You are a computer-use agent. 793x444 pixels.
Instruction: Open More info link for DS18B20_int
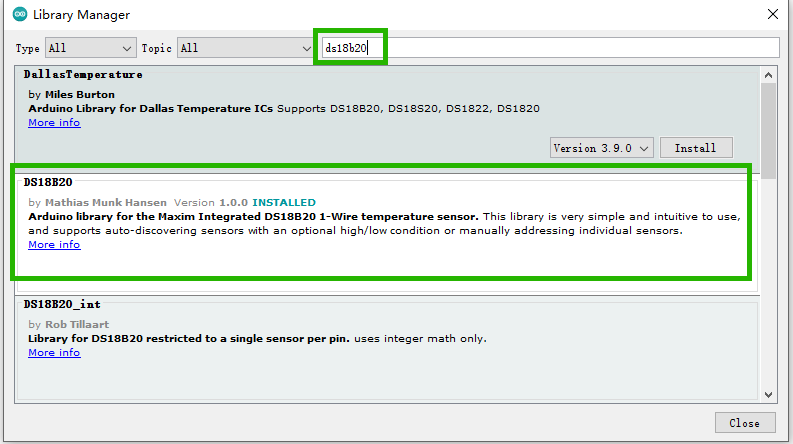[54, 353]
